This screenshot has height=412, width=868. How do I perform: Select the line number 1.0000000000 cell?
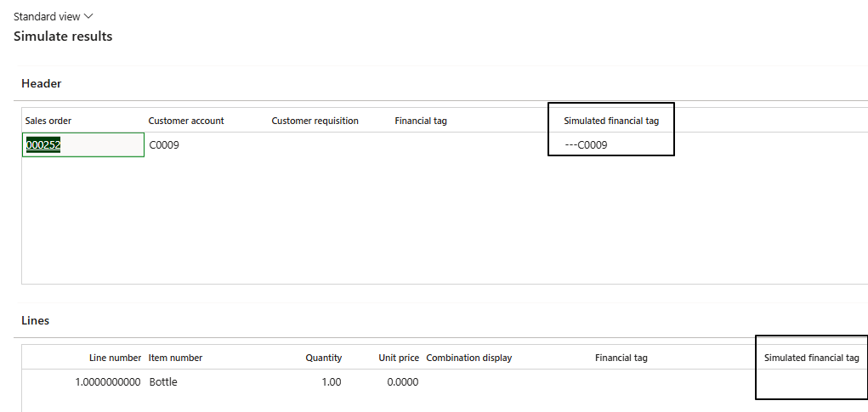coord(108,382)
